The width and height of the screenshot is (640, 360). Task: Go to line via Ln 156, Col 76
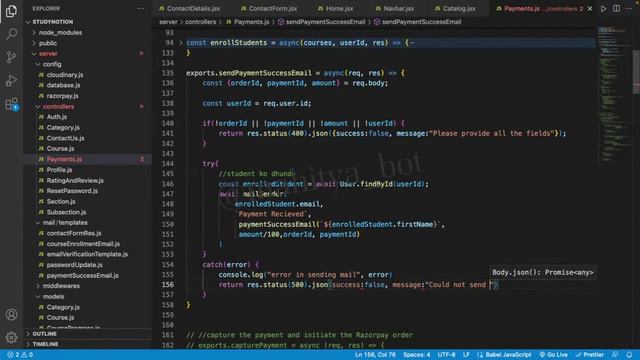coord(375,355)
